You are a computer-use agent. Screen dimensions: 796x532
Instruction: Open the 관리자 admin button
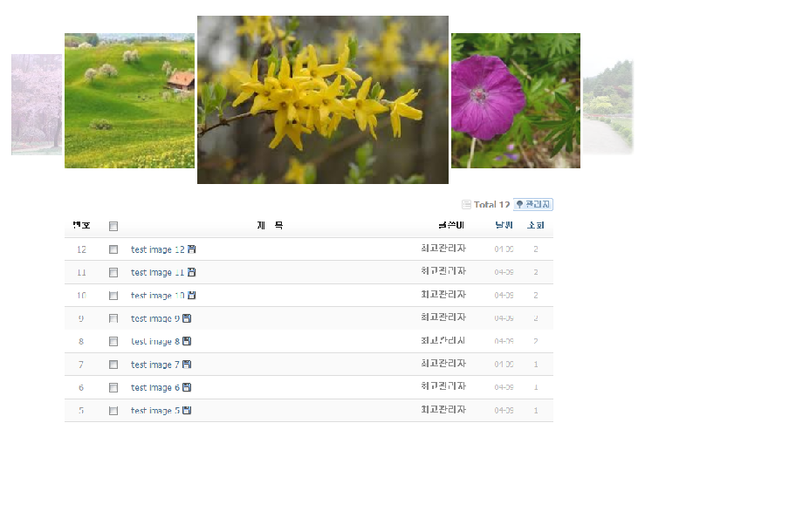(x=532, y=205)
